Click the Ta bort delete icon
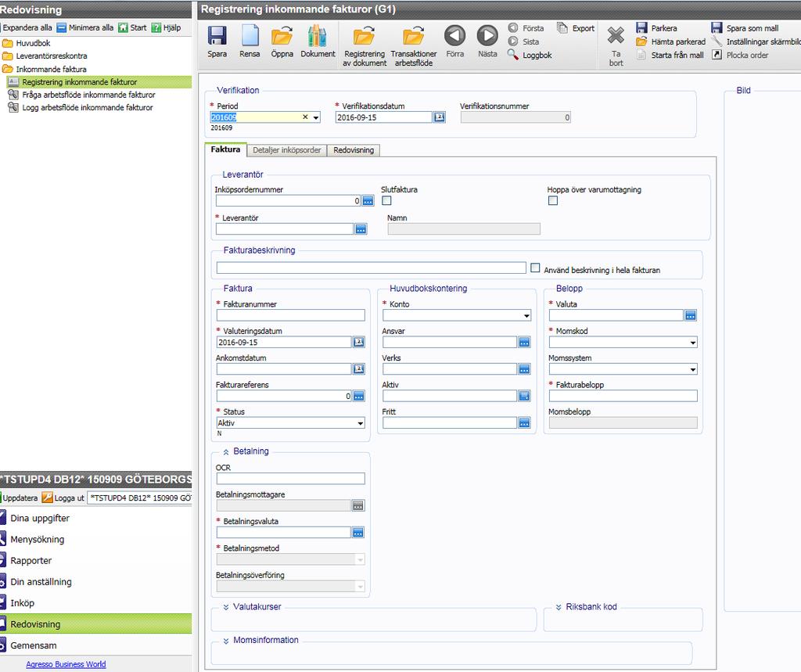The width and height of the screenshot is (801, 672). point(616,36)
